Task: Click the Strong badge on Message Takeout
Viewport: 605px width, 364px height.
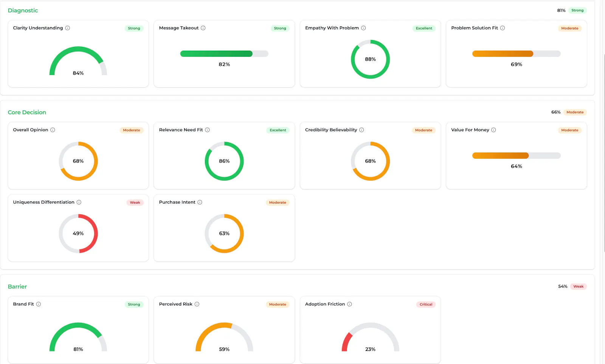Action: (280, 28)
